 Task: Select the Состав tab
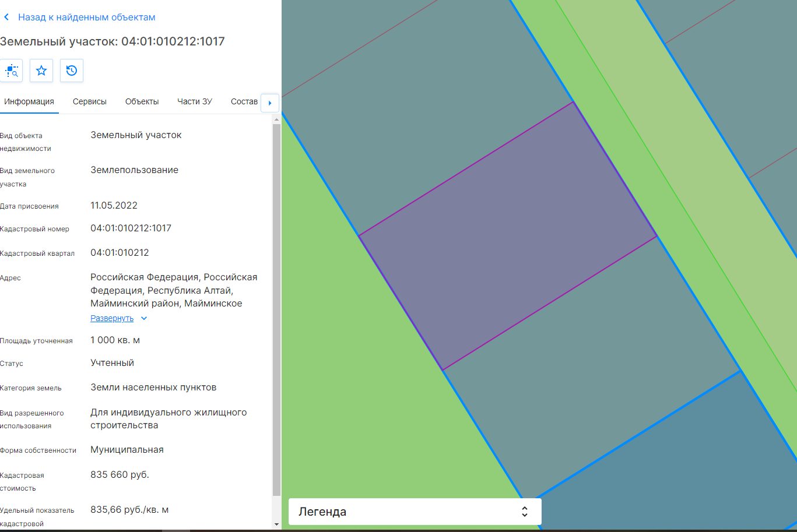pyautogui.click(x=244, y=101)
